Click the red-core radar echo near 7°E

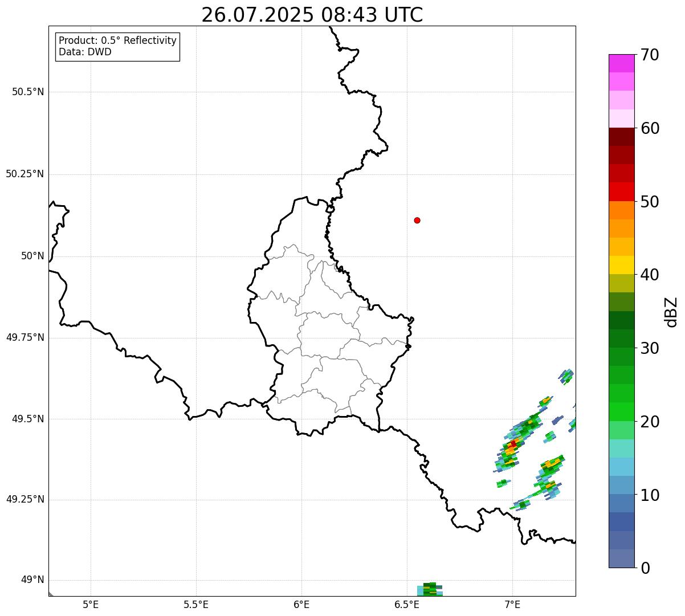(513, 444)
